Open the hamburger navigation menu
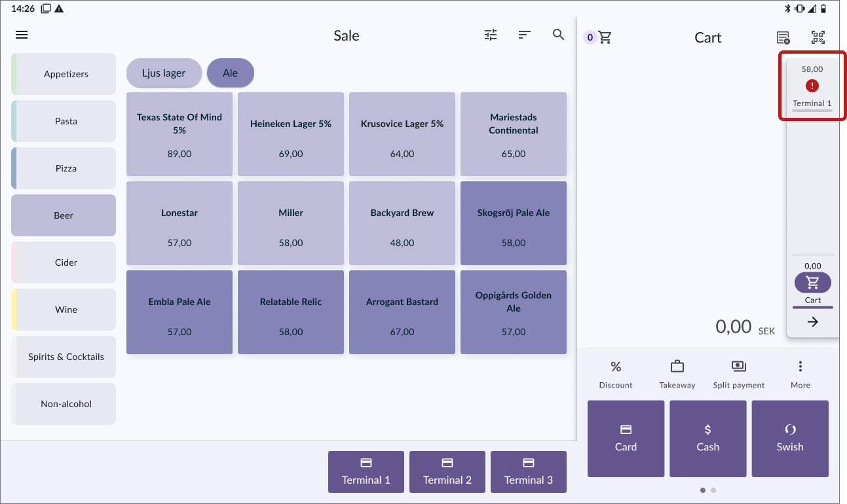 [x=22, y=35]
